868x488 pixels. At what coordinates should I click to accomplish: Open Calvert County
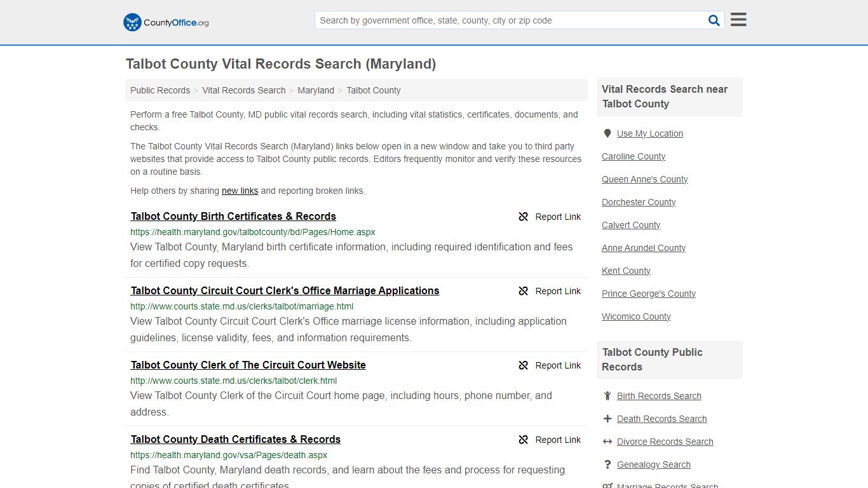click(631, 225)
